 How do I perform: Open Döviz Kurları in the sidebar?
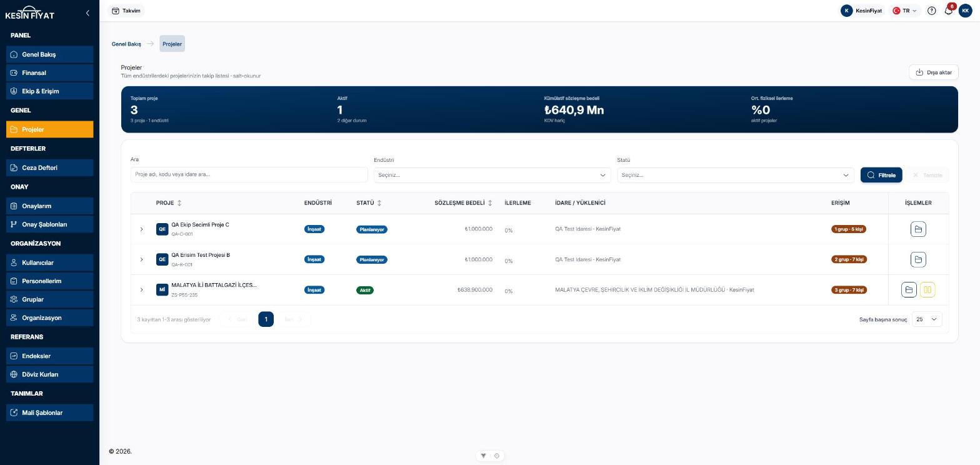[x=50, y=374]
